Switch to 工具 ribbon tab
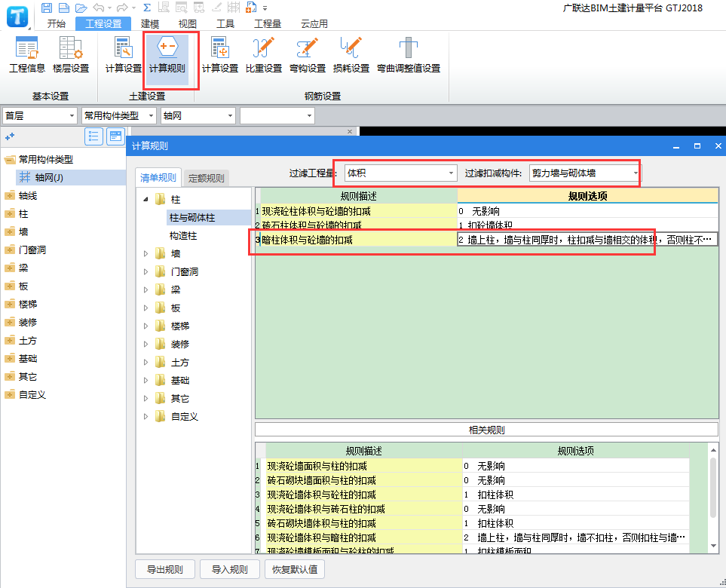Screen dimensions: 726x588 [x=225, y=23]
